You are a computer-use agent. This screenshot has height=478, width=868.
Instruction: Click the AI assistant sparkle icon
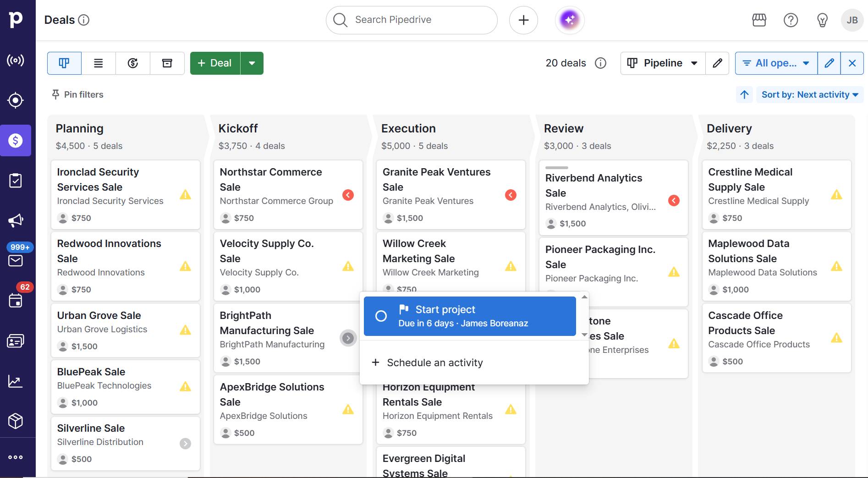point(570,20)
